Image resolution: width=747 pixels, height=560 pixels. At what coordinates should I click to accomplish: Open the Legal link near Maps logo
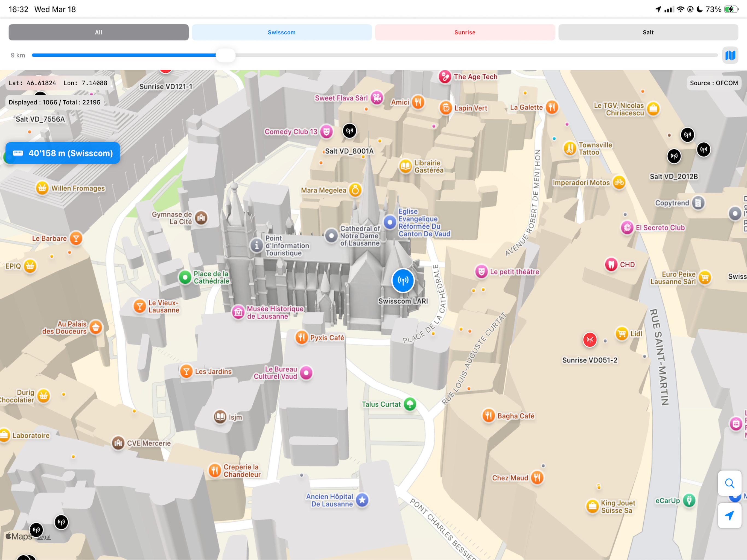click(x=44, y=537)
